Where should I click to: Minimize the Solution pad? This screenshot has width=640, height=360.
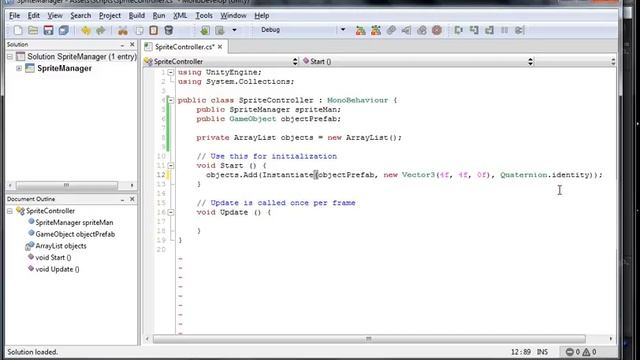pyautogui.click(x=122, y=44)
